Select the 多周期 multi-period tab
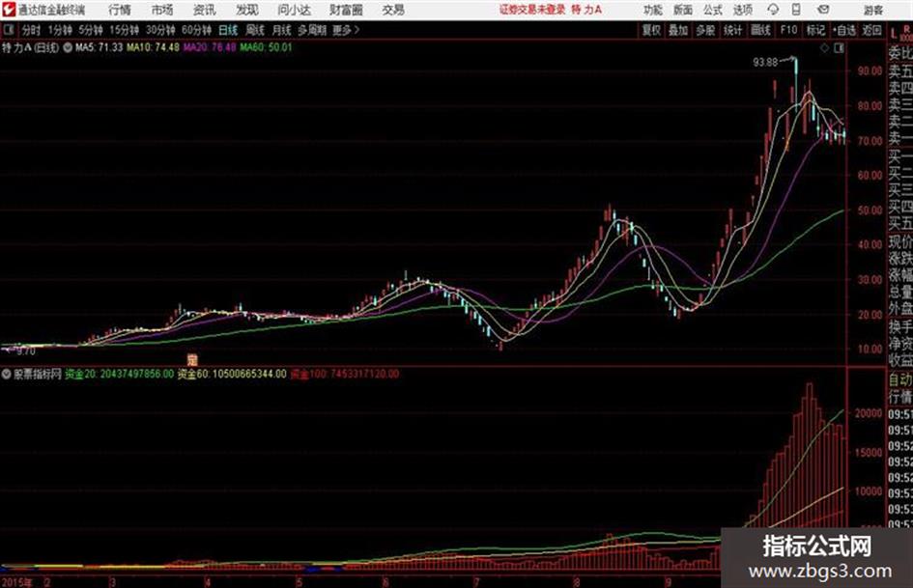Image resolution: width=913 pixels, height=588 pixels. 312,30
